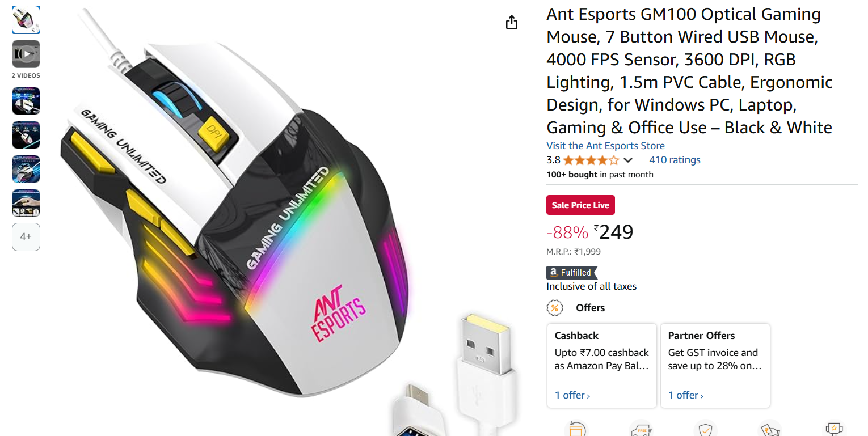Viewport: 868px width, 436px height.
Task: Open the 4+ more images button
Action: [x=26, y=237]
